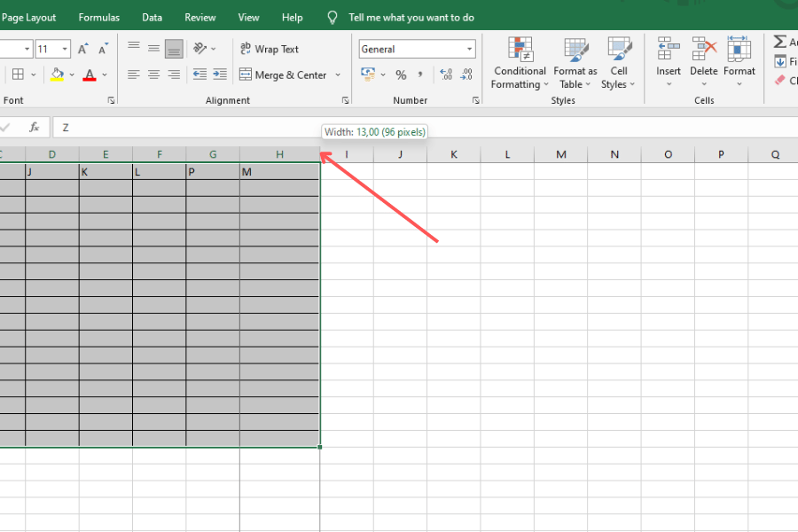Enable center text alignment
The image size is (798, 532).
(153, 74)
